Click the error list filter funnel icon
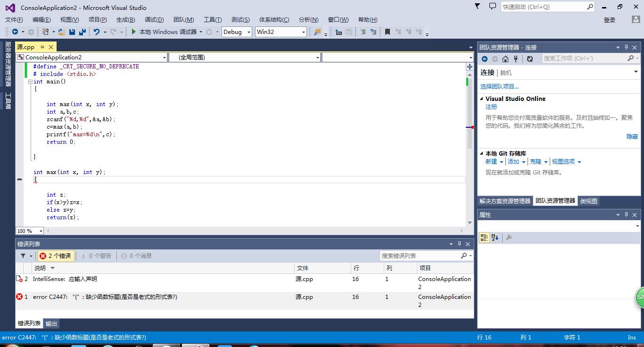 pos(23,256)
